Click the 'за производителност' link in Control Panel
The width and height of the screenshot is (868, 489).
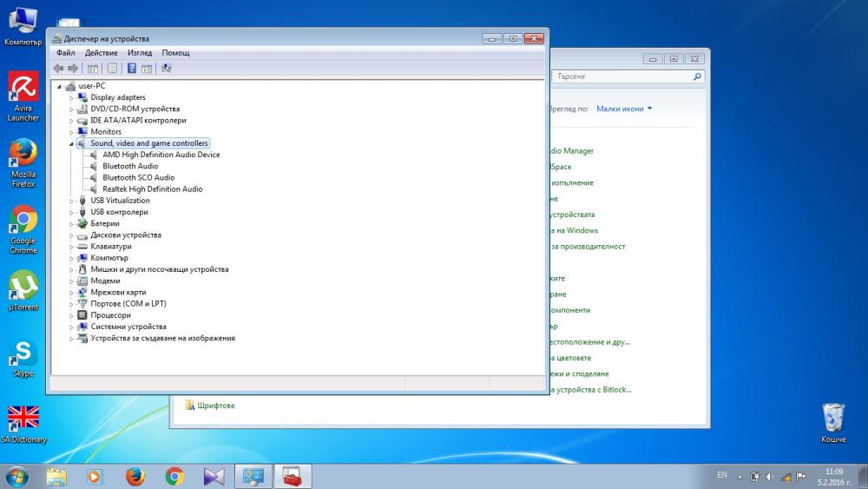[x=588, y=247]
